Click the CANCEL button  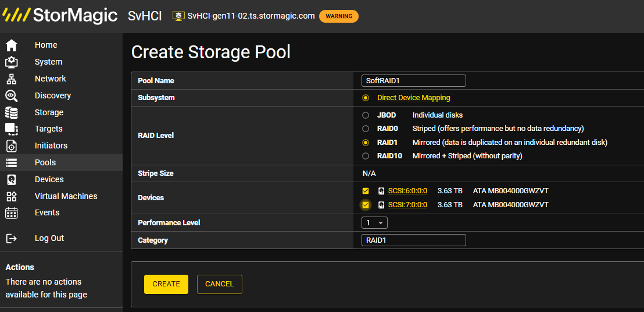point(220,284)
